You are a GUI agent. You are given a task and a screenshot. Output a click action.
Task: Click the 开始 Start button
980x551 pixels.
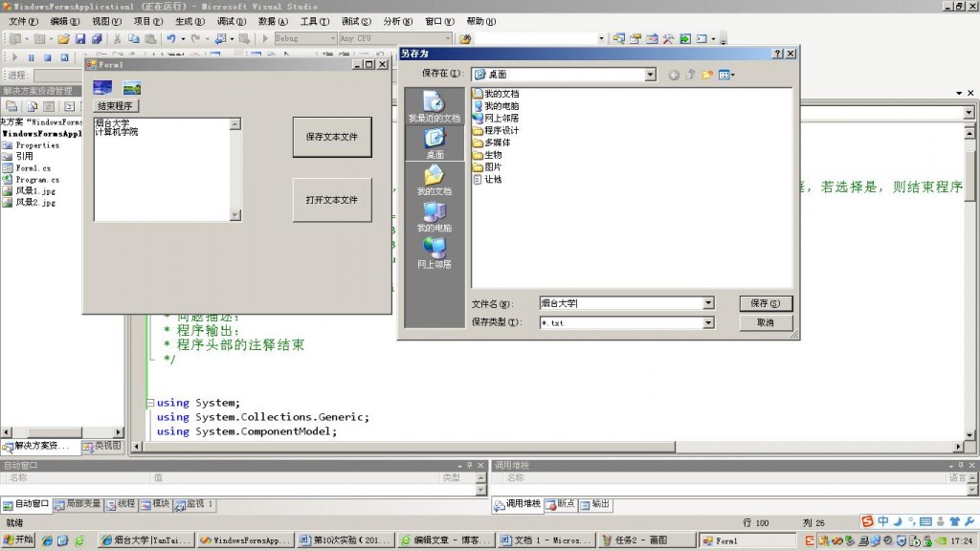pos(18,540)
